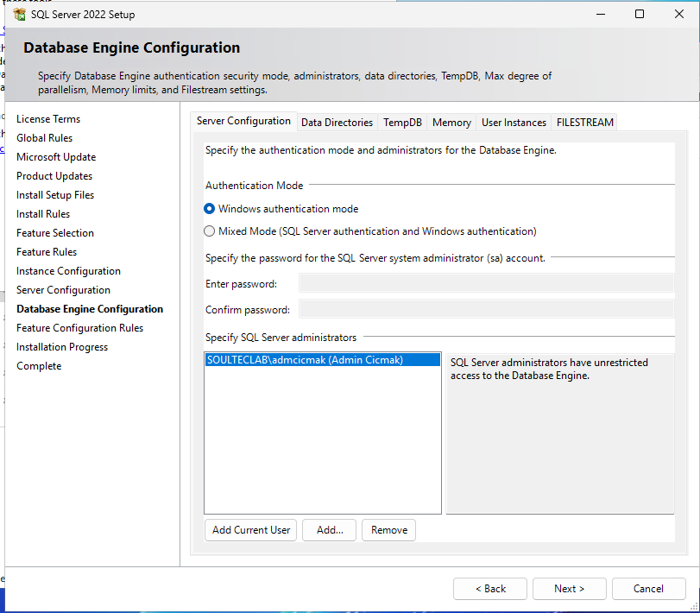The width and height of the screenshot is (700, 613).
Task: Click Feature Selection step in sidebar
Action: (55, 233)
